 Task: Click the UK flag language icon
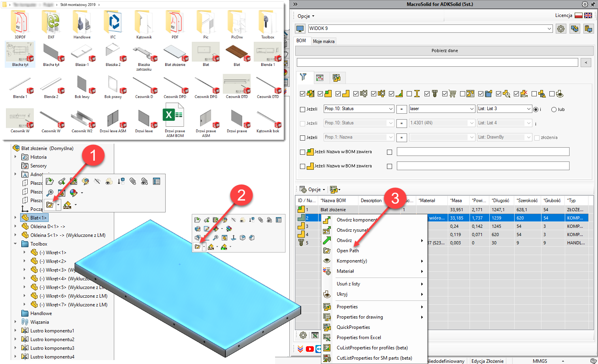click(588, 15)
